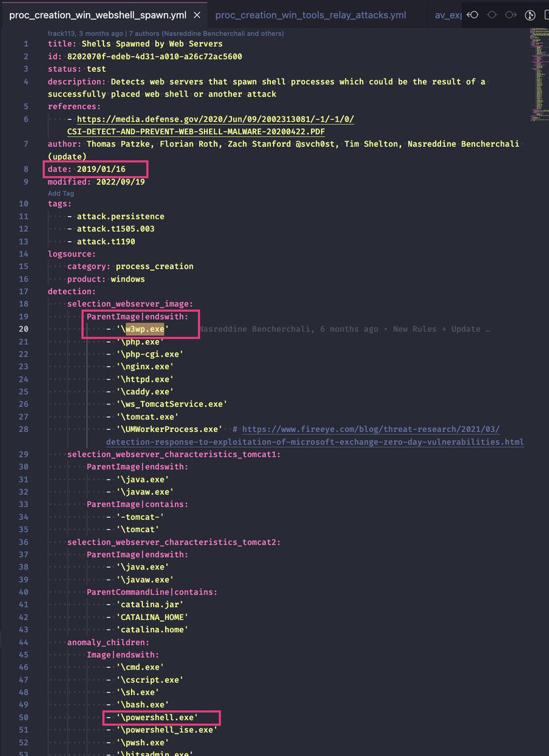Click the '\pwsh.exe' entry
The image size is (549, 756).
point(142,742)
